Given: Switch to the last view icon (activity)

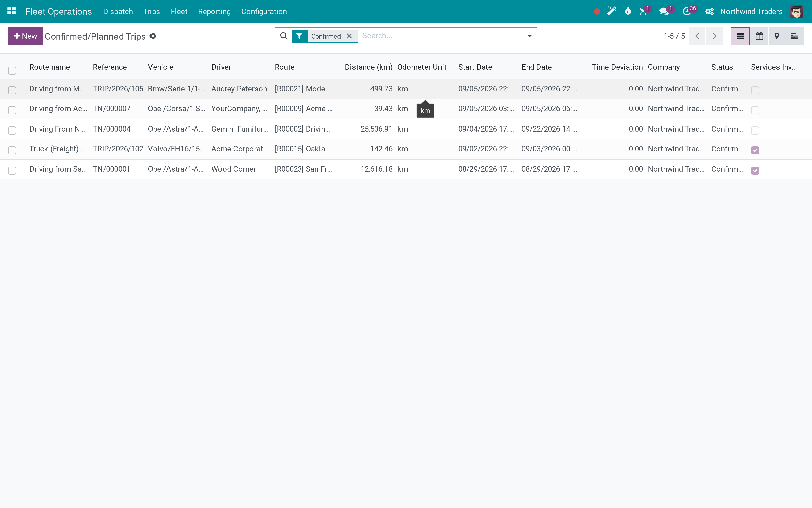Looking at the screenshot, I should (794, 36).
